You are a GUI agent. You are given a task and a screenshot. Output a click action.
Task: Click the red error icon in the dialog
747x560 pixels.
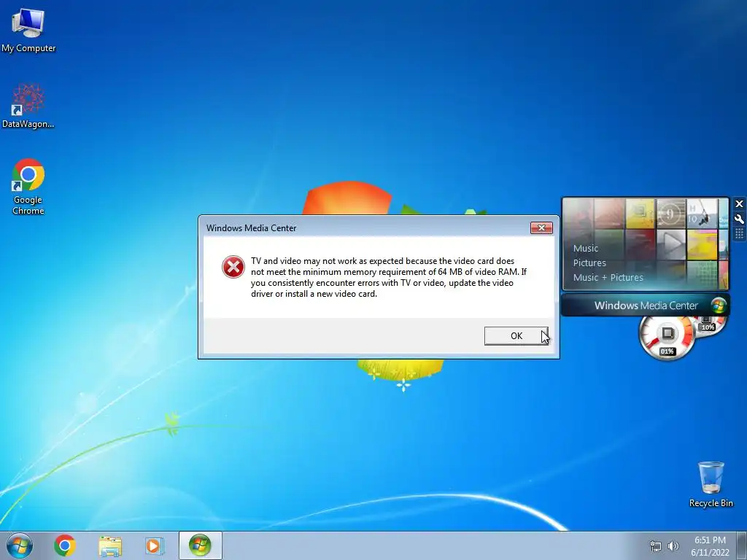point(233,267)
